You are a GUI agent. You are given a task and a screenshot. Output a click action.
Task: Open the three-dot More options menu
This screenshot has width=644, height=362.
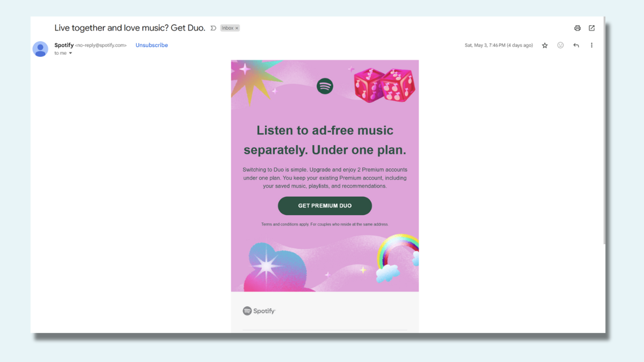[591, 46]
